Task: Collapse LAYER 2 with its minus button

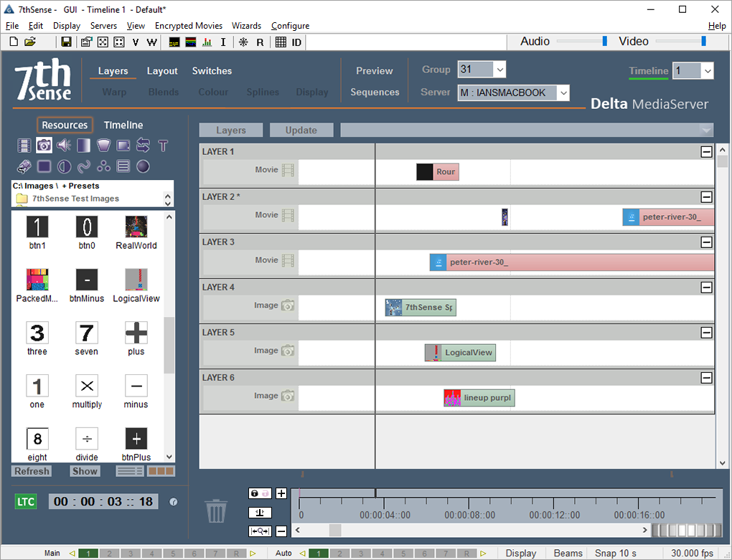Action: pyautogui.click(x=706, y=197)
